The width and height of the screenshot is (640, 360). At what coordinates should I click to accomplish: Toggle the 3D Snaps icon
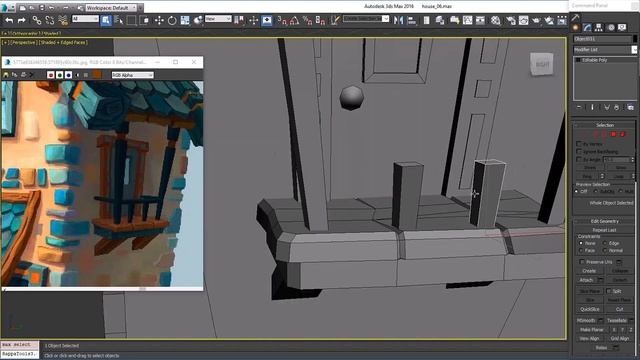coord(282,20)
